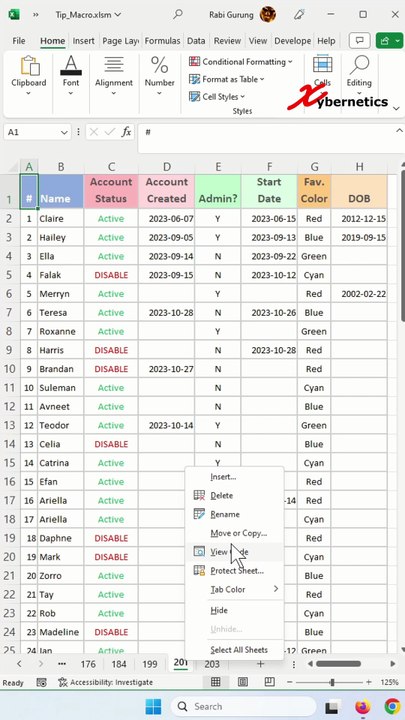Add a new sheet with plus button
405x720 pixels.
click(x=260, y=664)
